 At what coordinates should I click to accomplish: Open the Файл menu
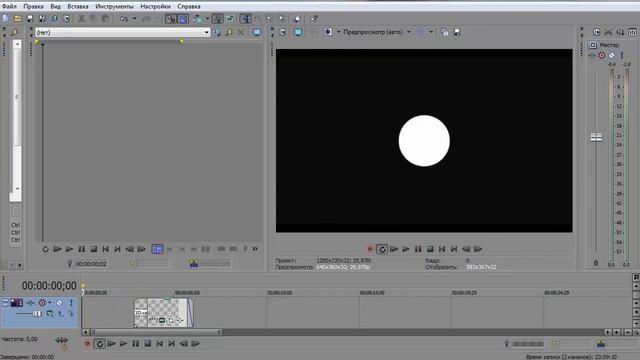pyautogui.click(x=9, y=7)
